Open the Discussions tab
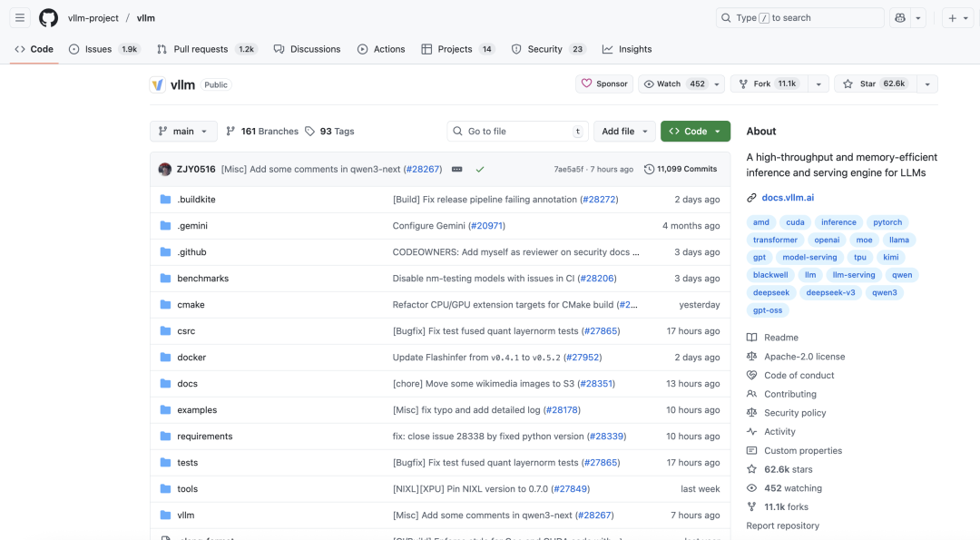This screenshot has height=540, width=980. [307, 49]
